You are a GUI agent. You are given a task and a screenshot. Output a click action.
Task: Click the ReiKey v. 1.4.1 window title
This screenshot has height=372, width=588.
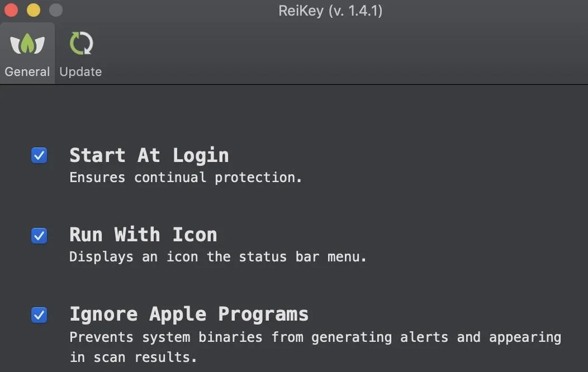pyautogui.click(x=330, y=11)
